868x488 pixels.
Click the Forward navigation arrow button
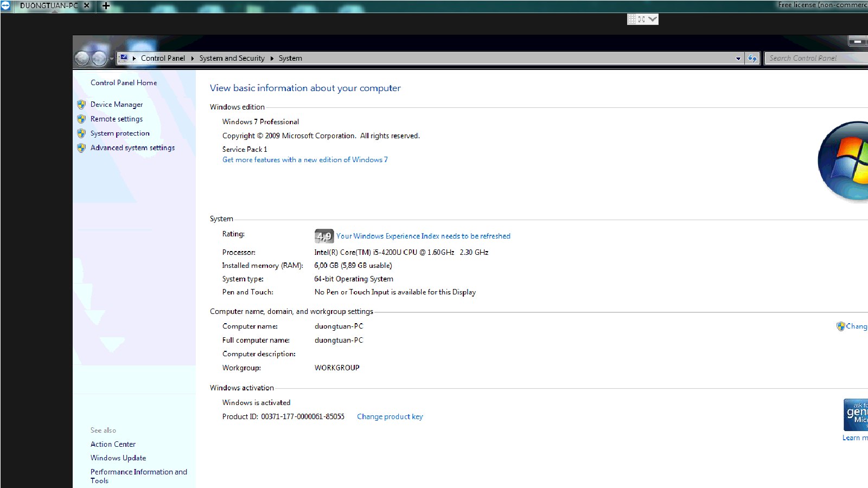point(99,58)
